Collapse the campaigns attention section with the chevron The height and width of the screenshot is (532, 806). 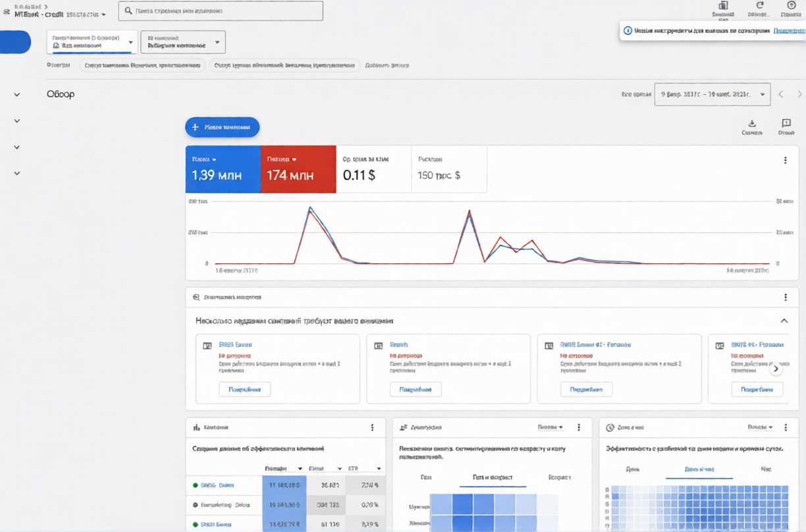tap(784, 321)
